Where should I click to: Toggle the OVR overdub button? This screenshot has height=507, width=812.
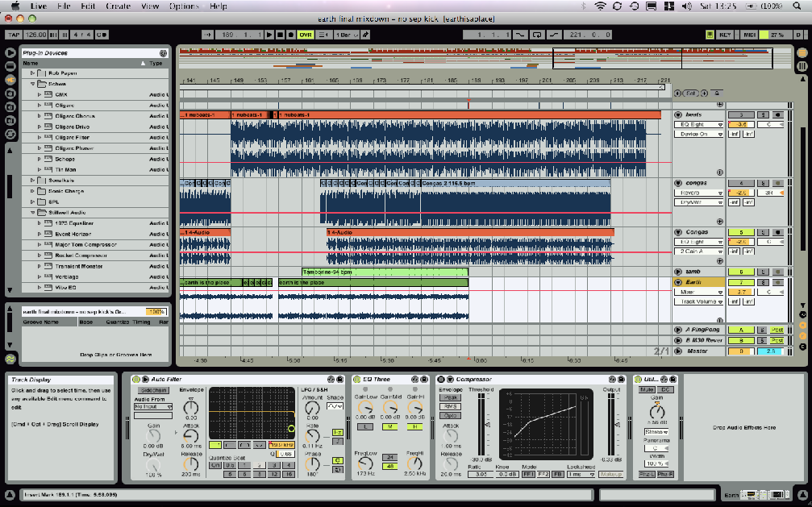tap(306, 35)
